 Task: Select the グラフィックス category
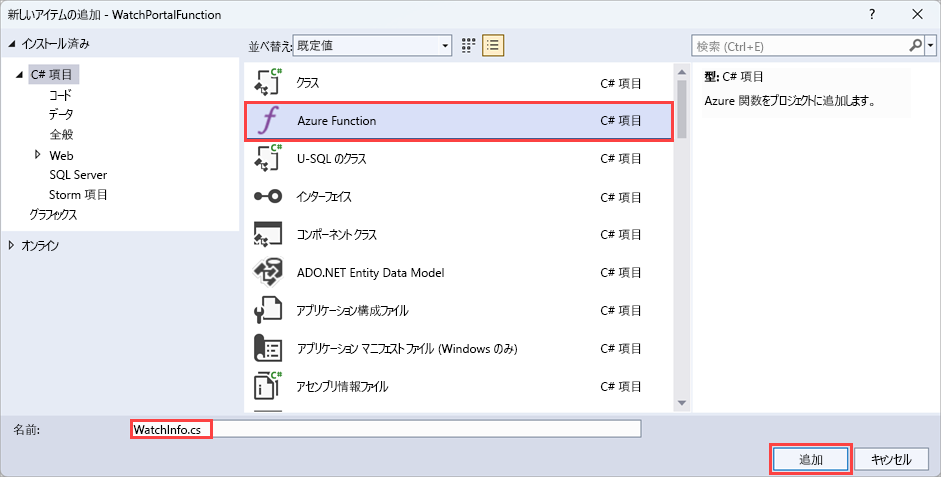pos(53,214)
